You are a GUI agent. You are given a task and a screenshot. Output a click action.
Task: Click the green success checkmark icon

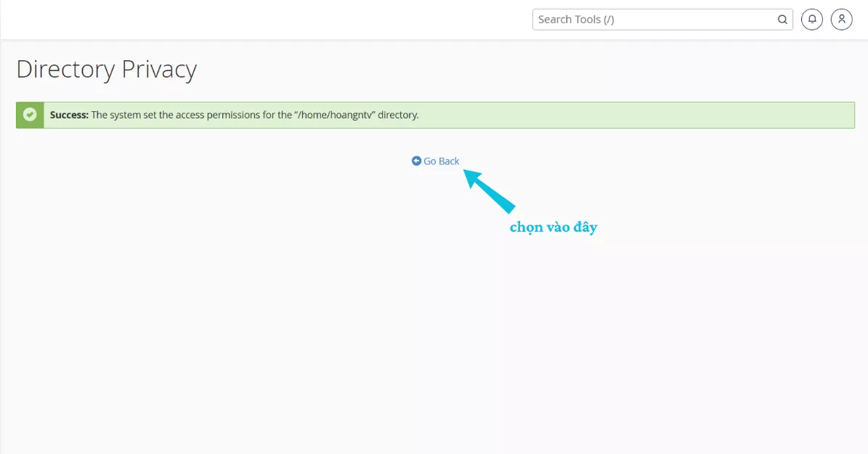pos(30,115)
